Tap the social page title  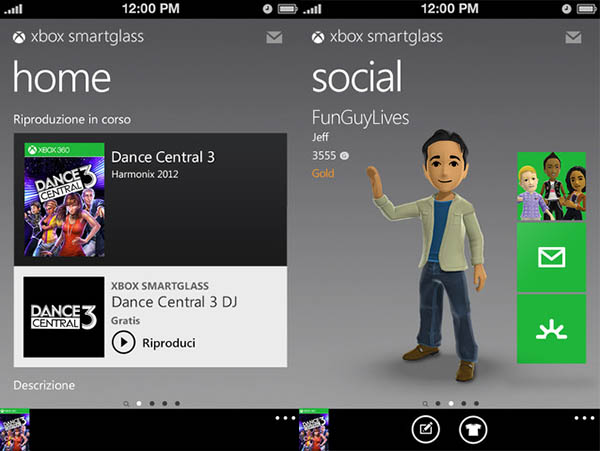click(x=357, y=77)
